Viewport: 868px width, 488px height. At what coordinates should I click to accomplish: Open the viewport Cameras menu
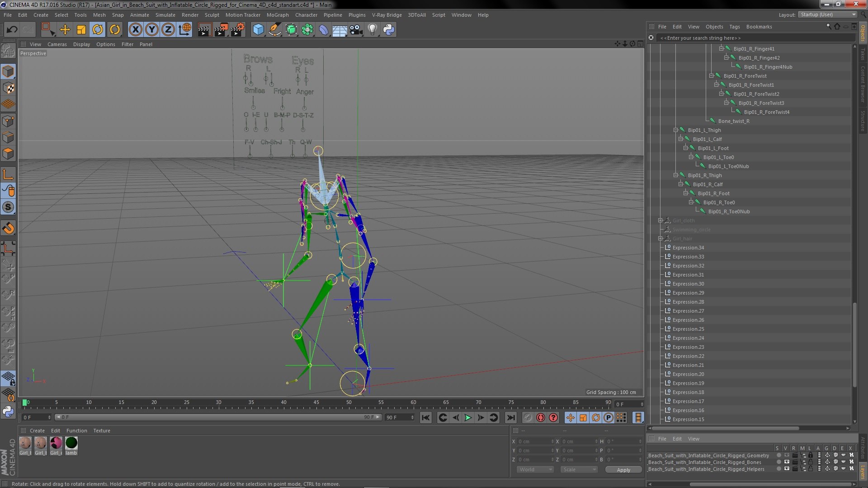pos(57,44)
